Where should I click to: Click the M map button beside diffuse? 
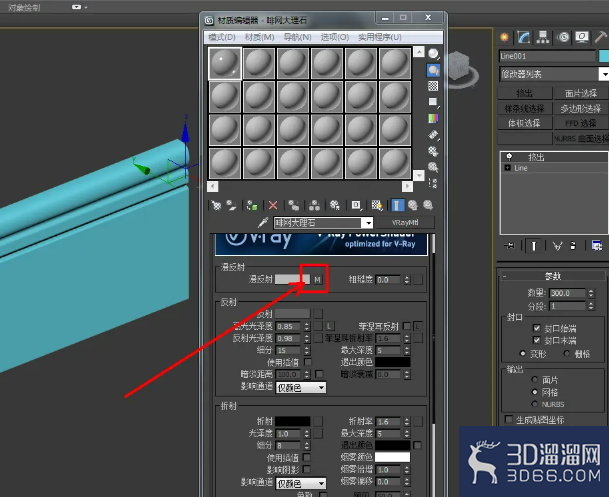(x=318, y=280)
